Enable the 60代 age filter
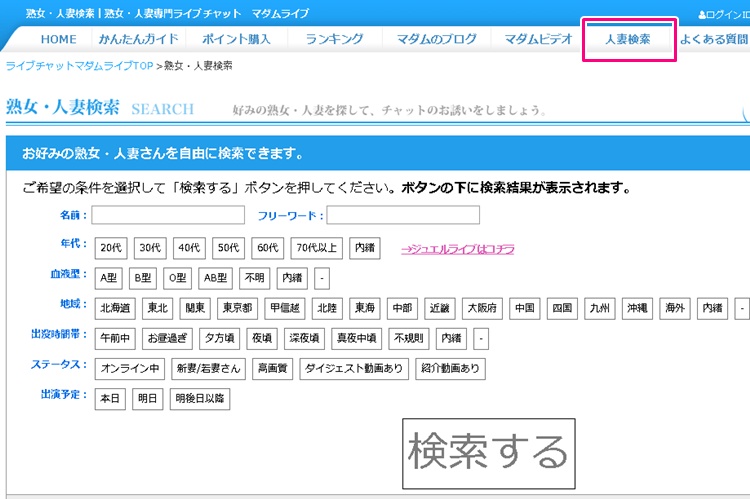 (268, 248)
